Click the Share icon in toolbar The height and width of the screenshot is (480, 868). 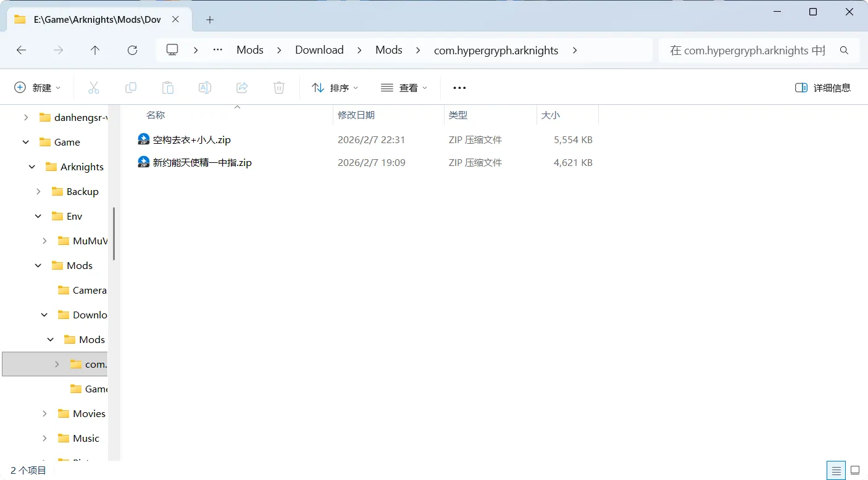click(x=242, y=88)
